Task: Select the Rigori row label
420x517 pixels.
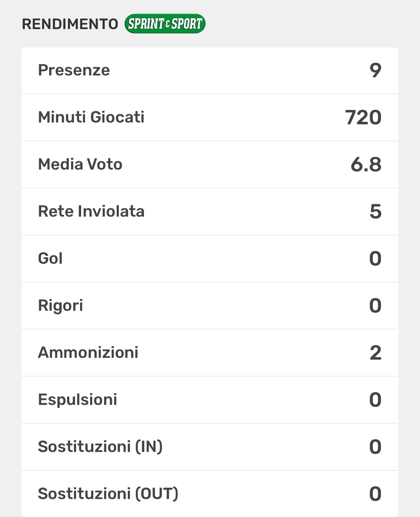Action: pos(60,305)
